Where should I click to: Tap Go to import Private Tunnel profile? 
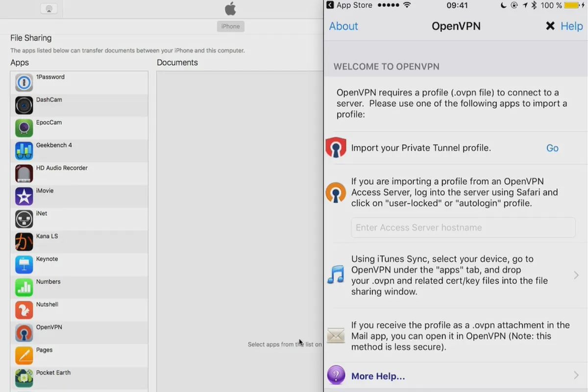[552, 148]
